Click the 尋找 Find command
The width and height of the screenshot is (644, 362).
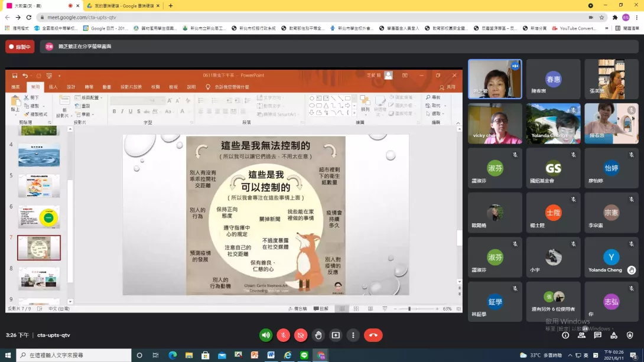click(x=433, y=97)
